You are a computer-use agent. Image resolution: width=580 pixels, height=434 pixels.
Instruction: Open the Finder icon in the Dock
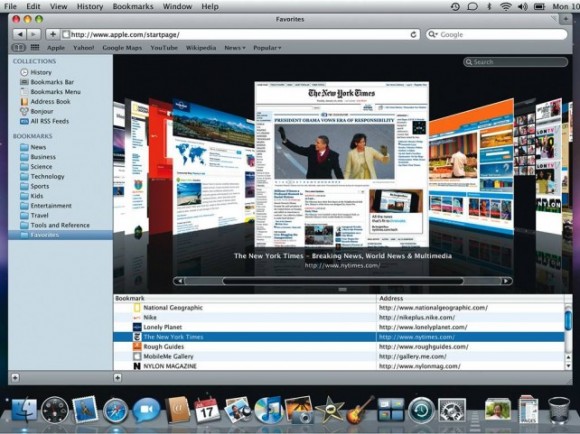pyautogui.click(x=24, y=410)
